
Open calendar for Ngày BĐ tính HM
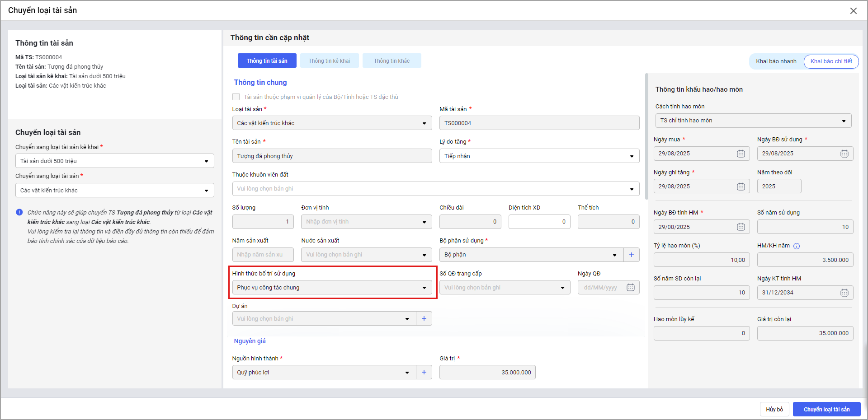[741, 227]
